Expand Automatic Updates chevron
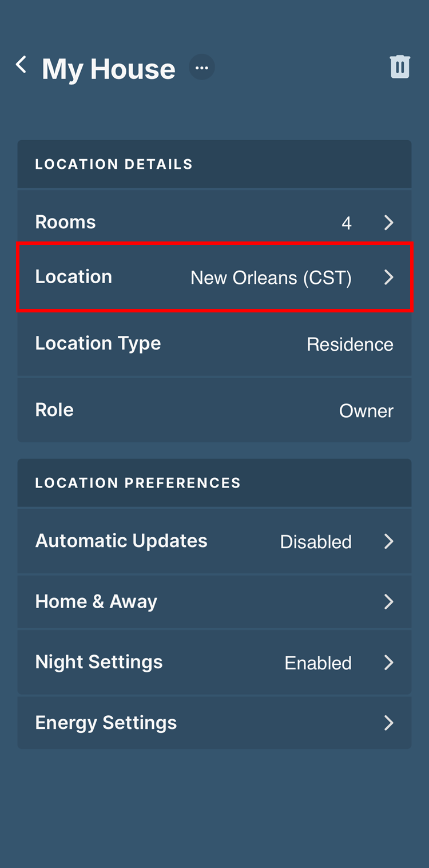429x868 pixels. pyautogui.click(x=389, y=541)
